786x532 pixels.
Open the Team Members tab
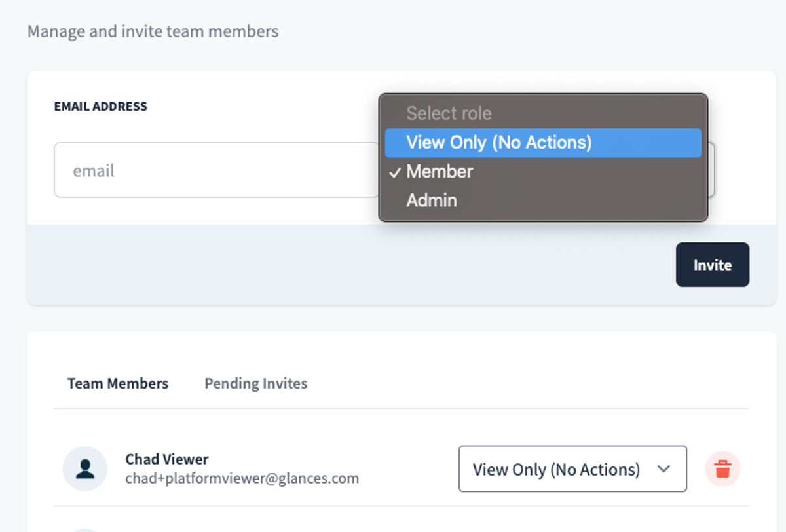(118, 383)
